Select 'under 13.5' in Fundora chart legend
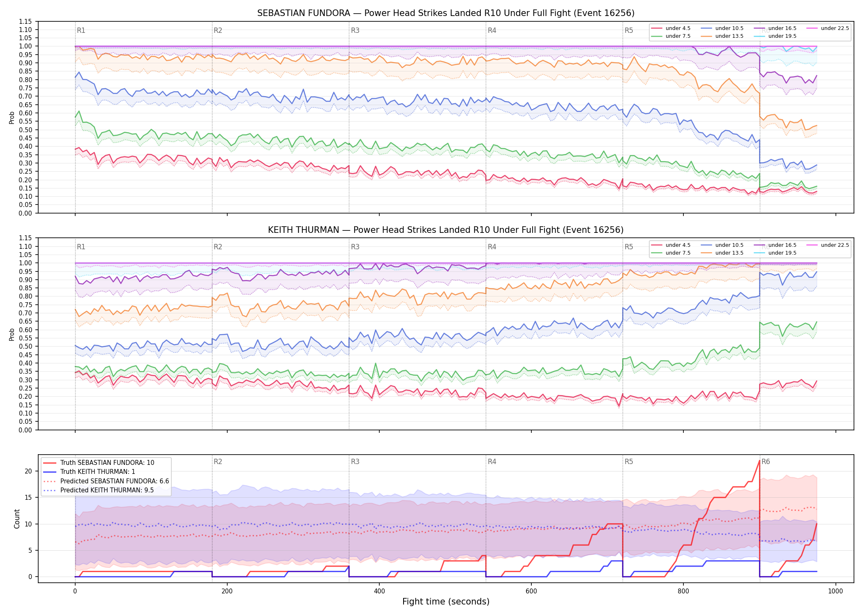 [722, 36]
